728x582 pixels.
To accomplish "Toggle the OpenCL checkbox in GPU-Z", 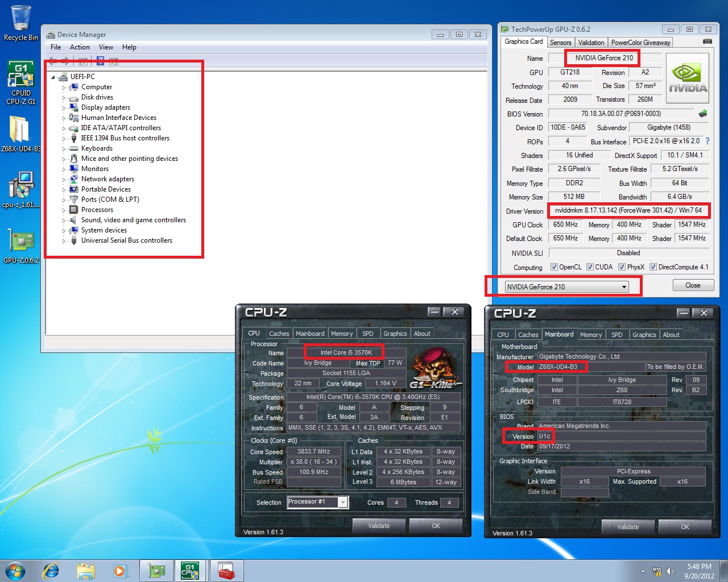I will tap(554, 267).
